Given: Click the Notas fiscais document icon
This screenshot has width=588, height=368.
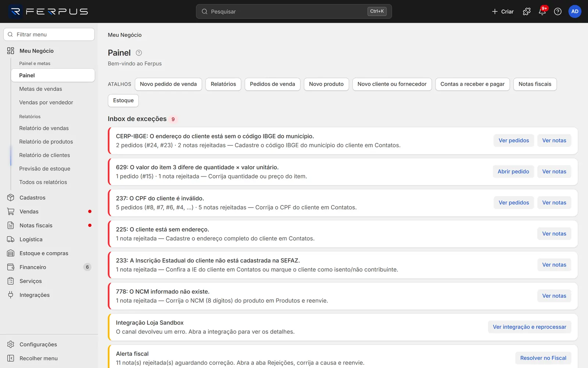Looking at the screenshot, I should [11, 226].
